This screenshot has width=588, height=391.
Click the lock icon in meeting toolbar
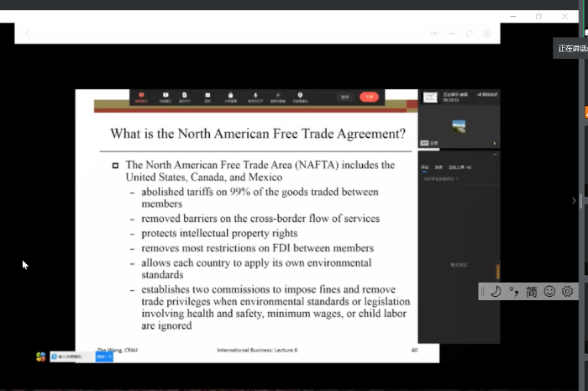(x=228, y=96)
